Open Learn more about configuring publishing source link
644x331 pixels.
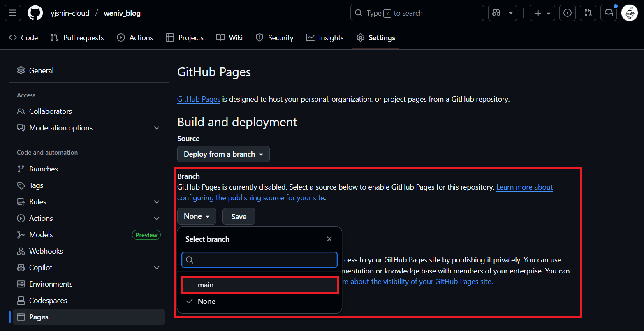pyautogui.click(x=365, y=192)
